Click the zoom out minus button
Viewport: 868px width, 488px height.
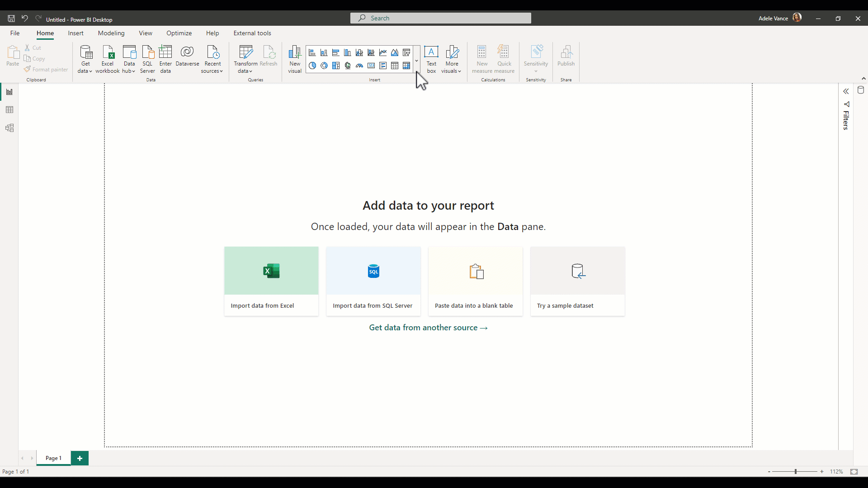pyautogui.click(x=769, y=472)
